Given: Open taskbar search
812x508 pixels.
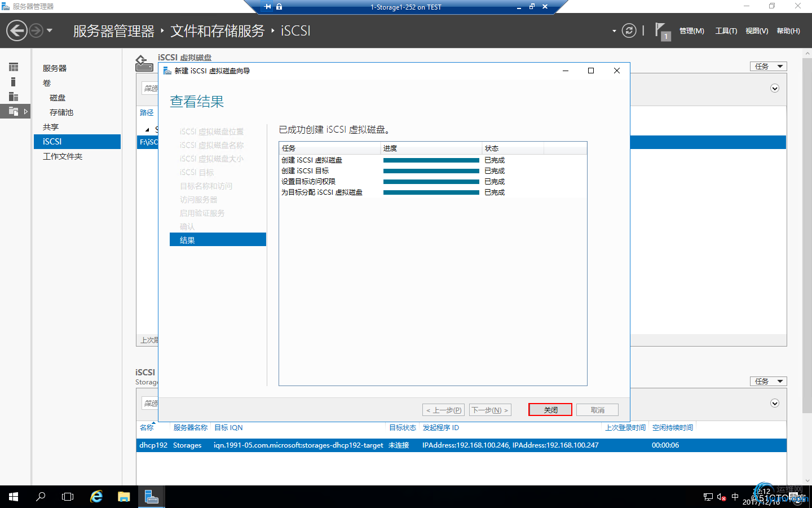Looking at the screenshot, I should pos(41,497).
